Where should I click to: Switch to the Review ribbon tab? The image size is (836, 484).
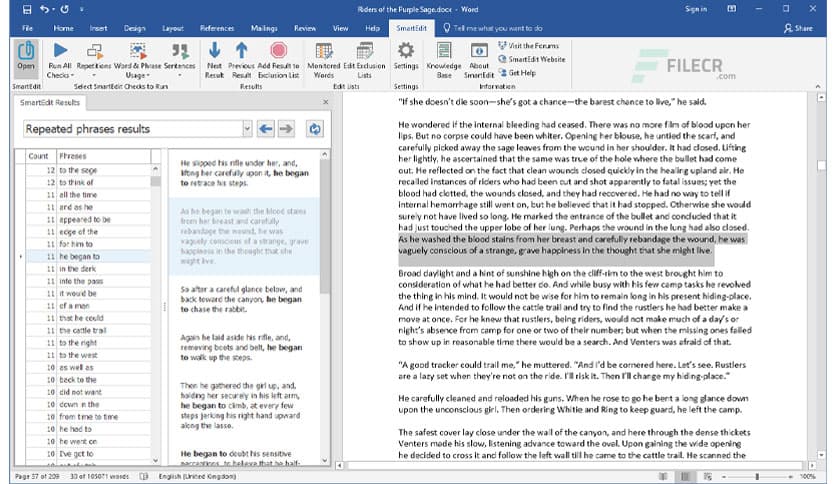[304, 28]
